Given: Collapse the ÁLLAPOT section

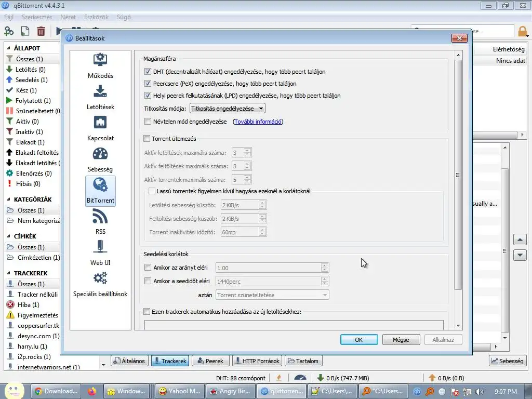Looking at the screenshot, I should 8,48.
